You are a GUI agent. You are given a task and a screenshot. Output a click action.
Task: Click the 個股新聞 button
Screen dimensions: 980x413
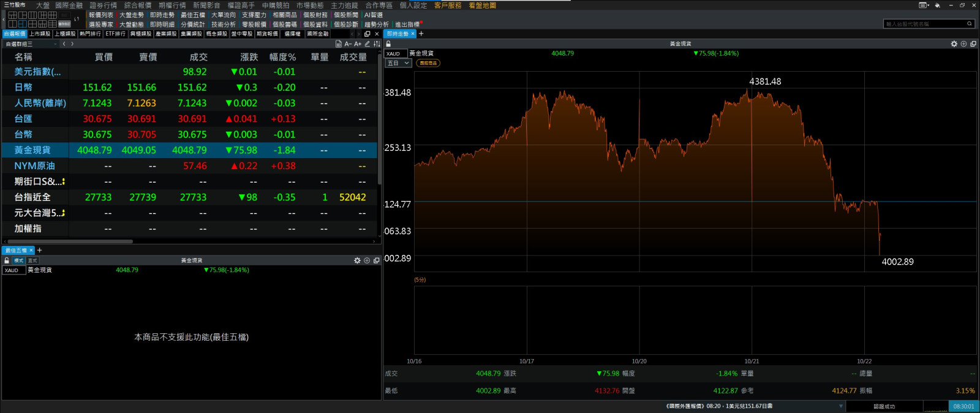pyautogui.click(x=345, y=15)
